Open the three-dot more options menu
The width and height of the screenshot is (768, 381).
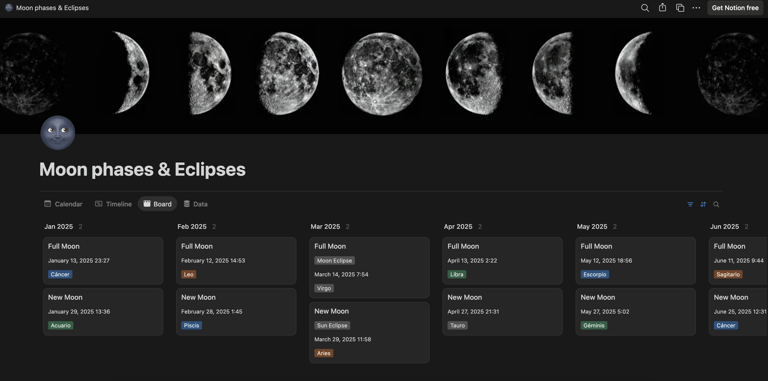coord(696,8)
